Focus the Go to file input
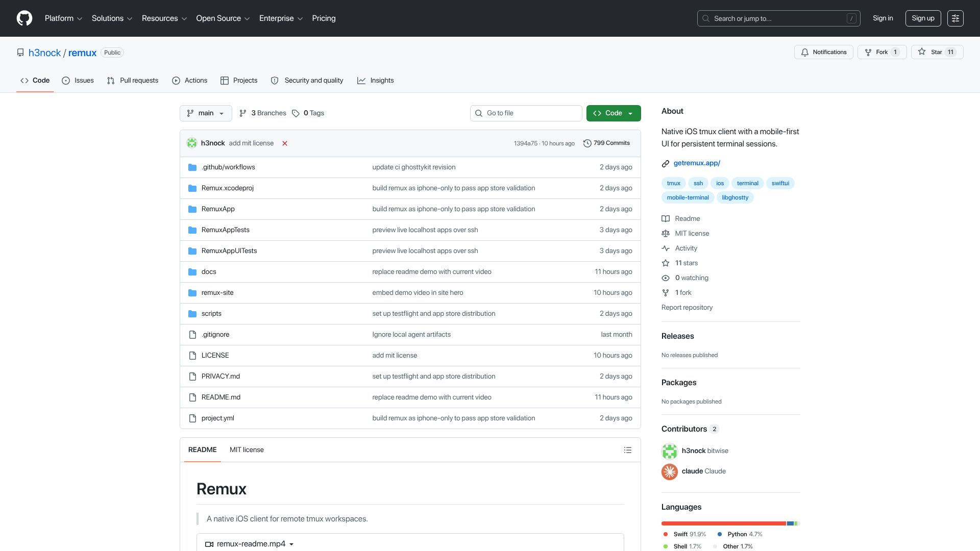The height and width of the screenshot is (551, 980). (x=526, y=113)
